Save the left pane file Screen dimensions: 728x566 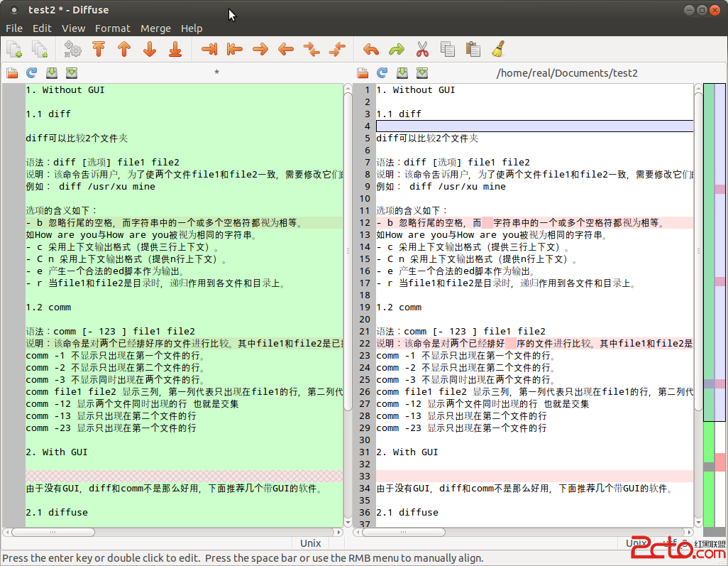52,73
